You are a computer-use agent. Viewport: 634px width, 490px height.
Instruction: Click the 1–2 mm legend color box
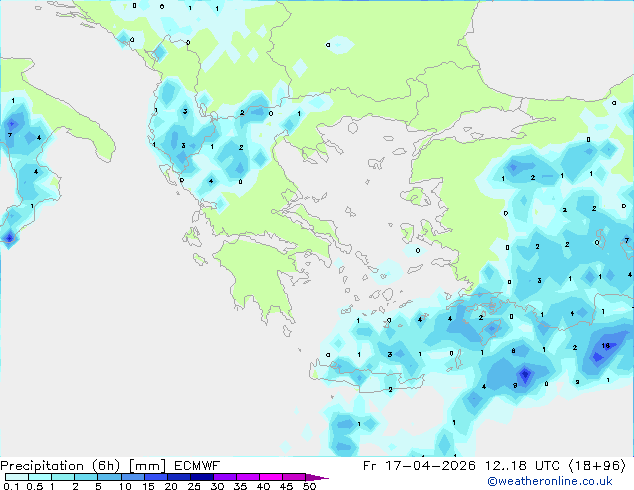[63, 477]
